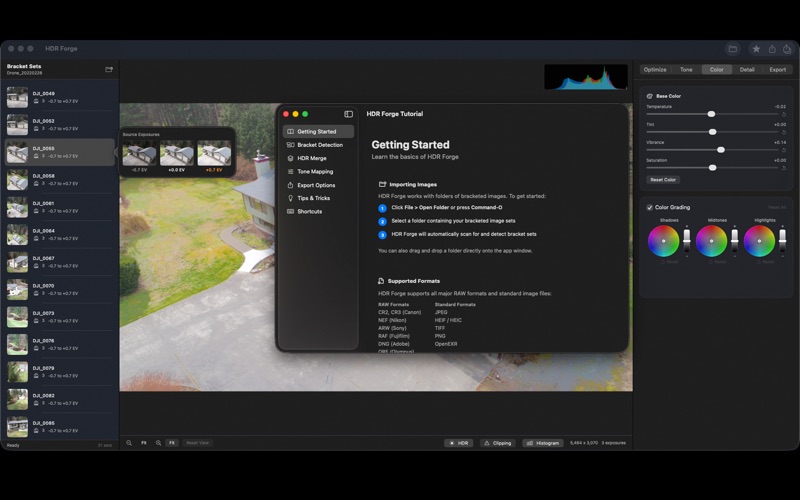Select the DJI_0061 bracket set
The height and width of the screenshot is (500, 800).
point(60,207)
